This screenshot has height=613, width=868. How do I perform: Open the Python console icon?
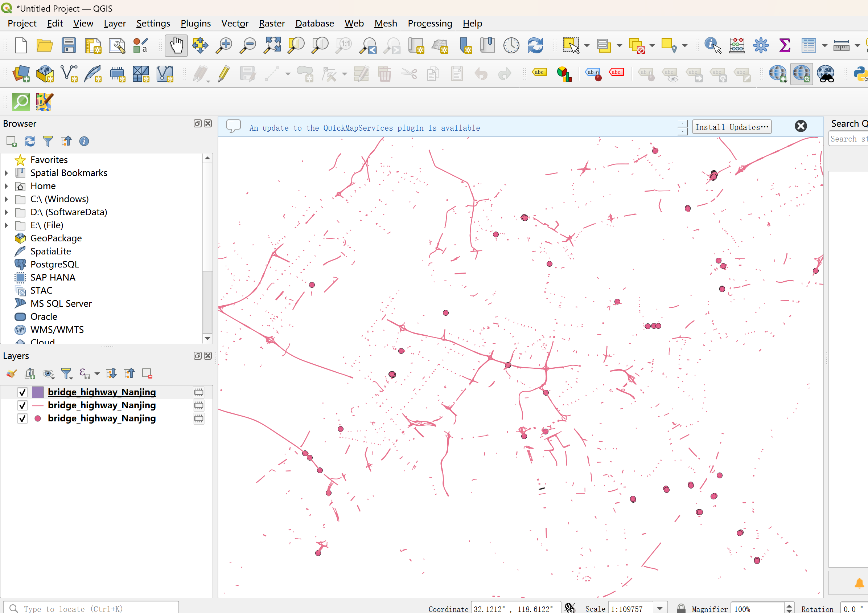860,74
